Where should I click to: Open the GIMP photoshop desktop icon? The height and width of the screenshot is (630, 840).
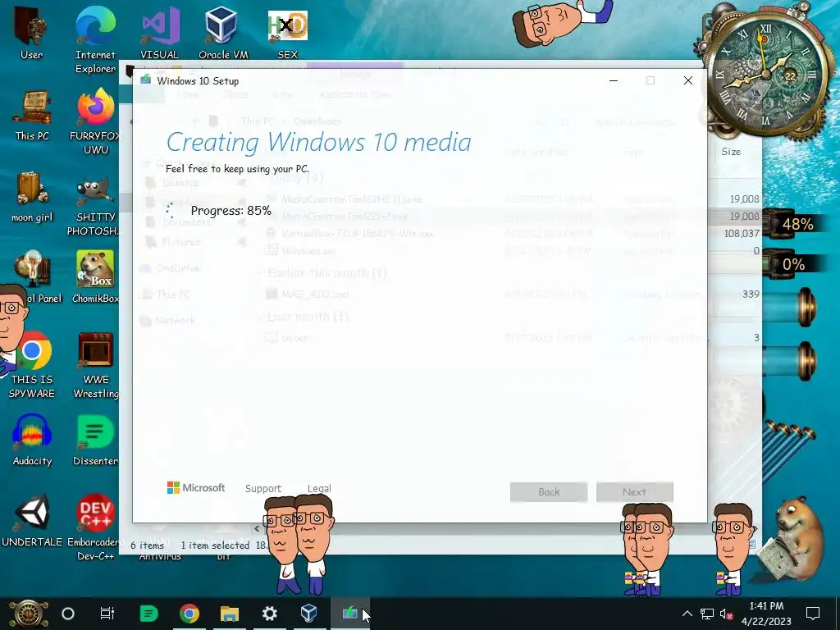click(95, 206)
